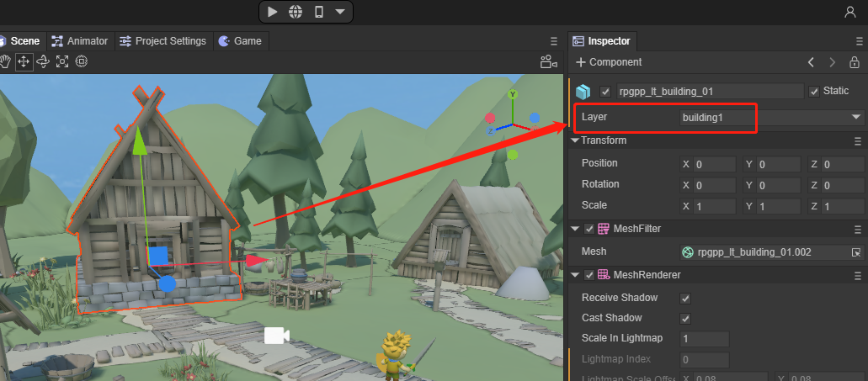Select the hand pan tool

pyautogui.click(x=5, y=61)
